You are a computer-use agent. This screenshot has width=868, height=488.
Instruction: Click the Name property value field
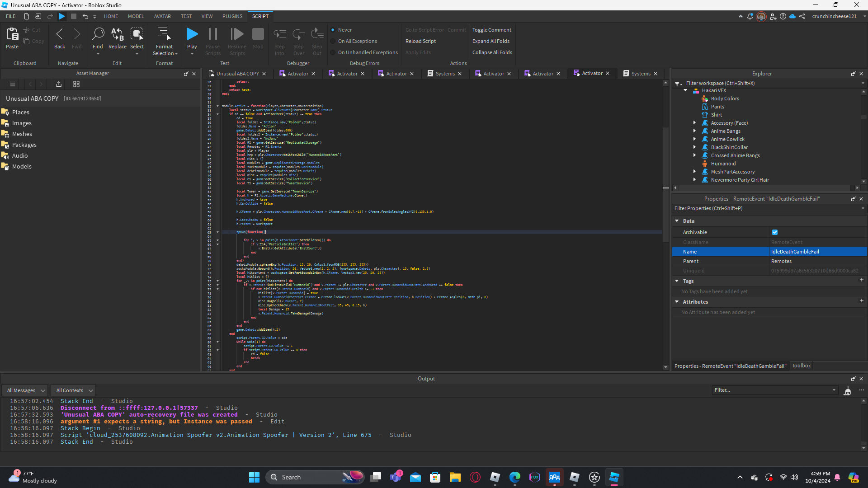(818, 252)
